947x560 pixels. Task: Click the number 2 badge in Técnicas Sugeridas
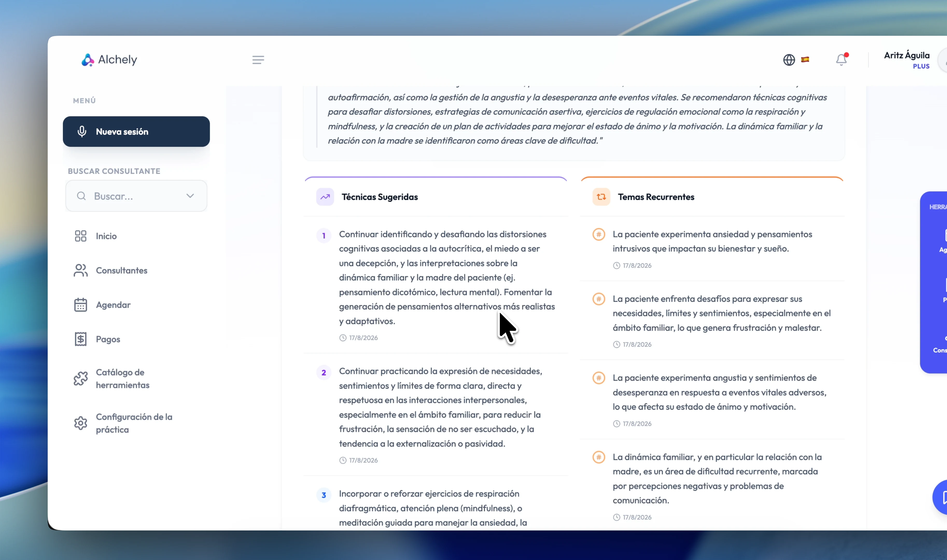324,373
